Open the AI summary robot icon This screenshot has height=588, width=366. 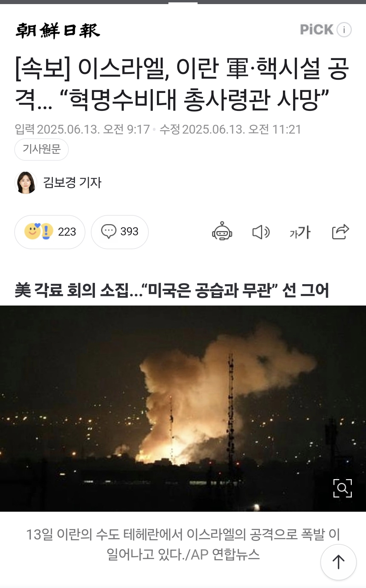pos(222,232)
